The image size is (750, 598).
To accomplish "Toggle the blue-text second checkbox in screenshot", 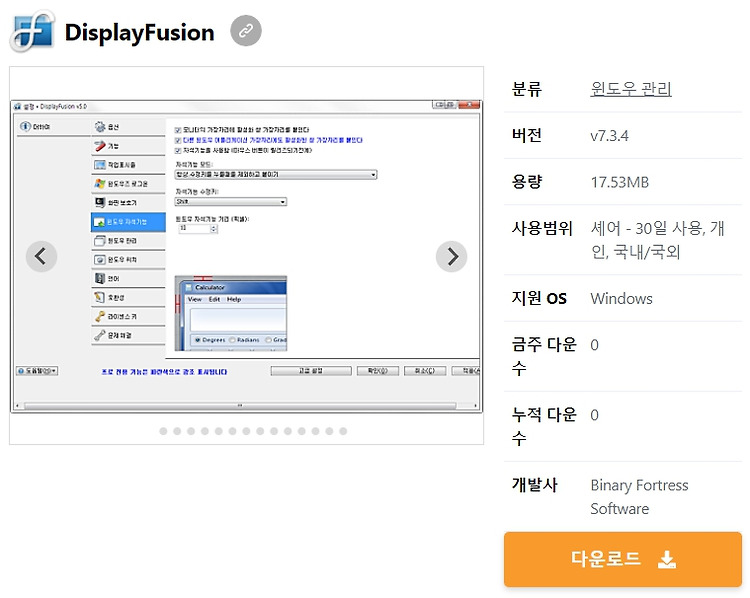I will 178,140.
